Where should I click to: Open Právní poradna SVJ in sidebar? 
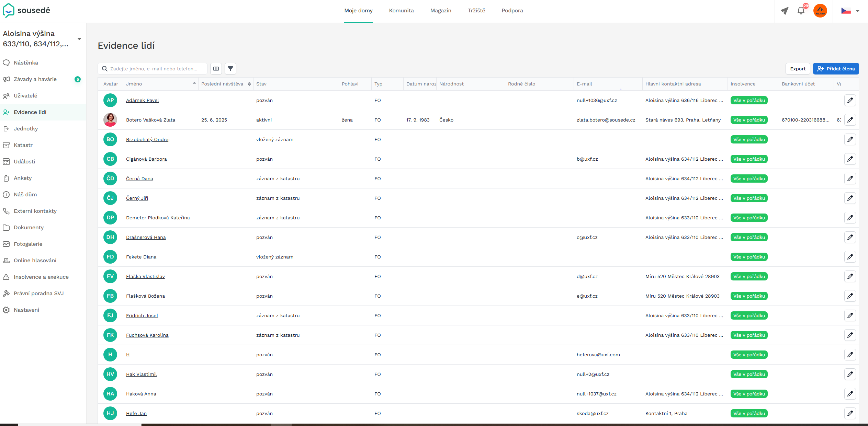click(x=43, y=293)
